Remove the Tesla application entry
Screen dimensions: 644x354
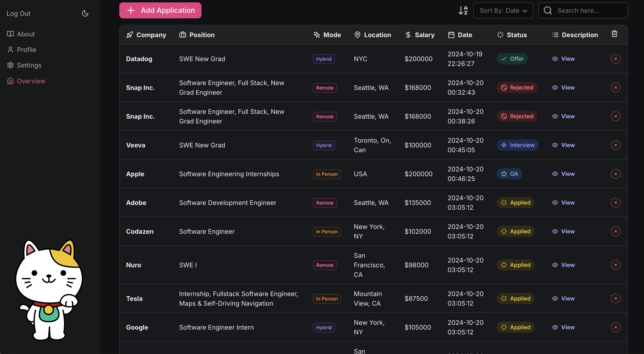click(615, 298)
